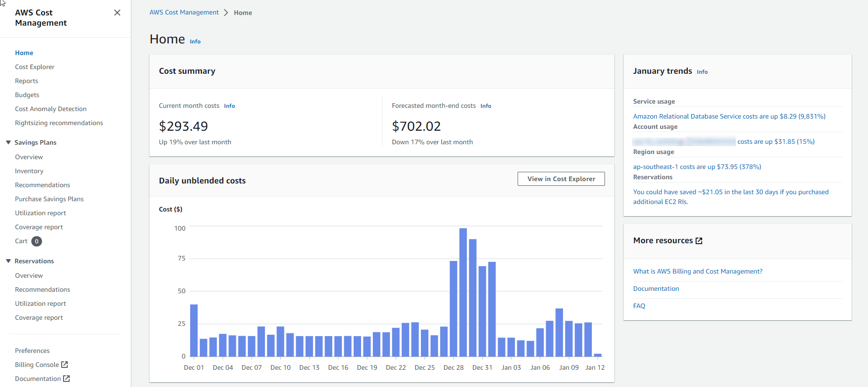Open Preferences in the sidebar

[x=32, y=351]
